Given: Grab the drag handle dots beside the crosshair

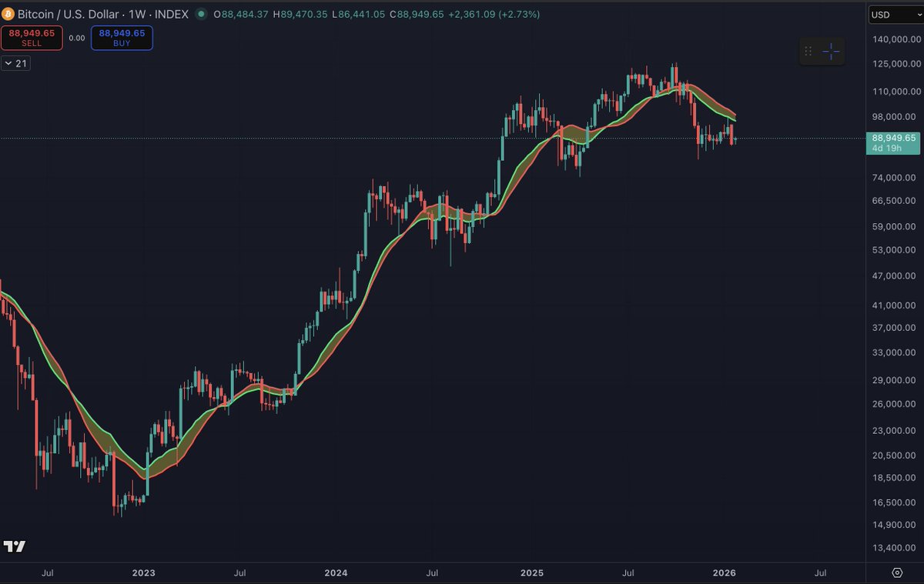Looking at the screenshot, I should coord(808,51).
